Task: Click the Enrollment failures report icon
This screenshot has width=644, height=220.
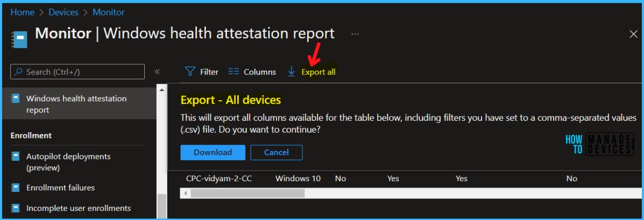Action: click(16, 188)
